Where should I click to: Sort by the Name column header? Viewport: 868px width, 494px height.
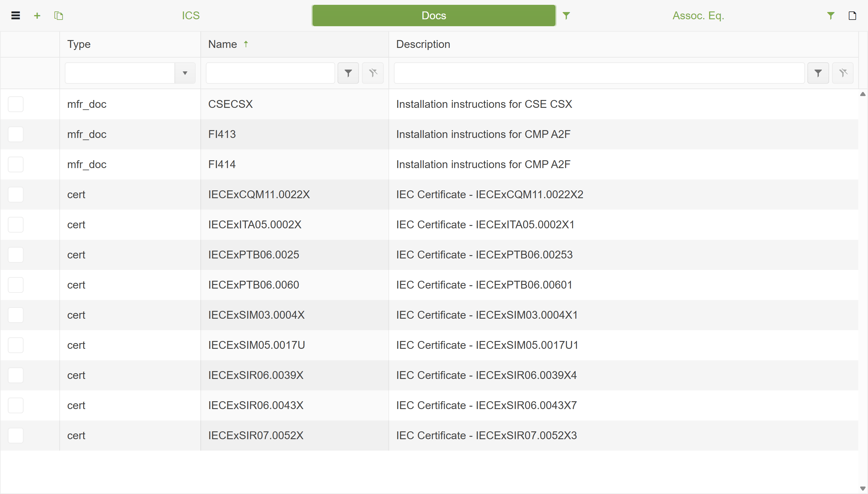pyautogui.click(x=295, y=44)
